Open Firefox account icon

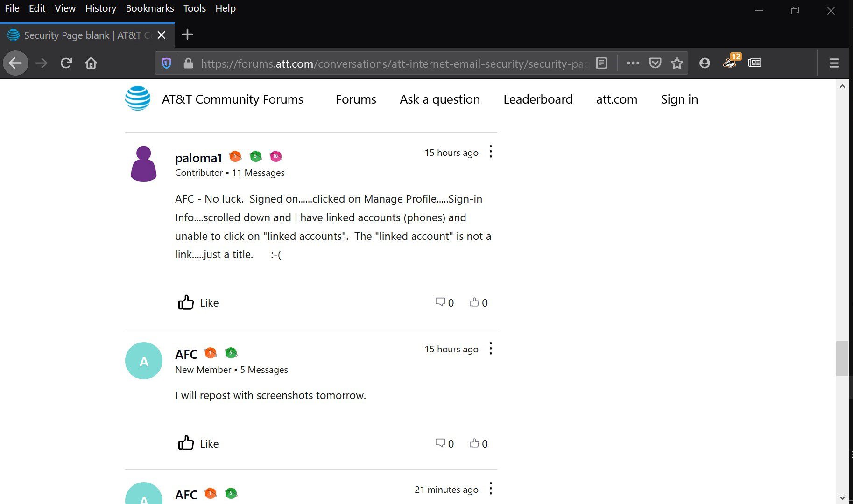(705, 63)
